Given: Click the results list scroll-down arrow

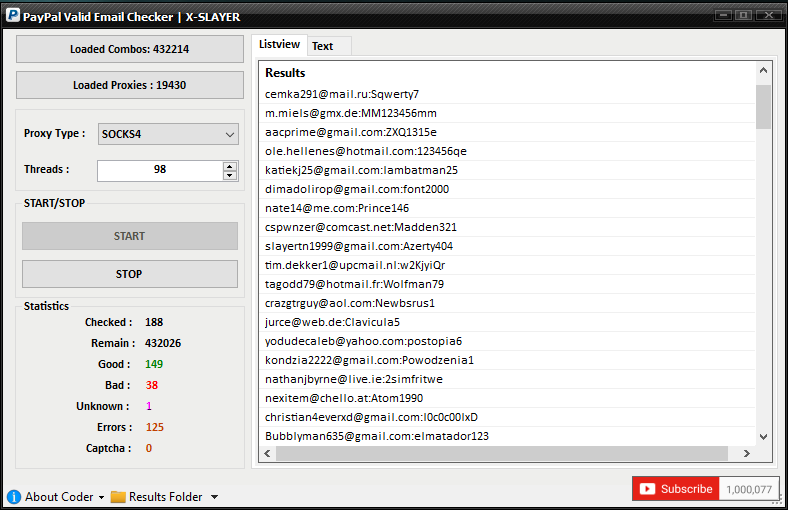Looking at the screenshot, I should click(763, 437).
